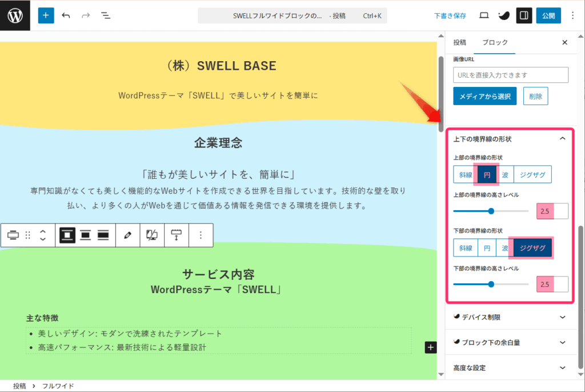
Task: Click the block margin icon in toolbar
Action: [x=177, y=235]
